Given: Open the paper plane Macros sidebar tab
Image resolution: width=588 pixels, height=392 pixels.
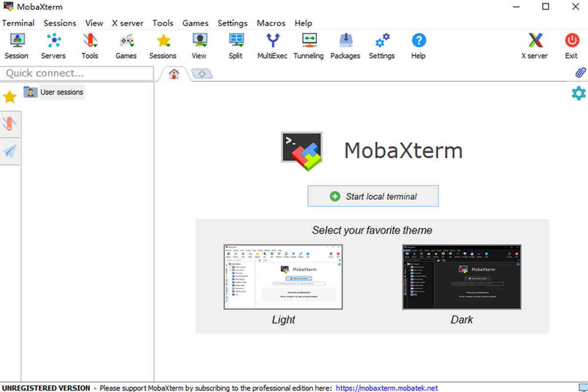Looking at the screenshot, I should [x=10, y=151].
